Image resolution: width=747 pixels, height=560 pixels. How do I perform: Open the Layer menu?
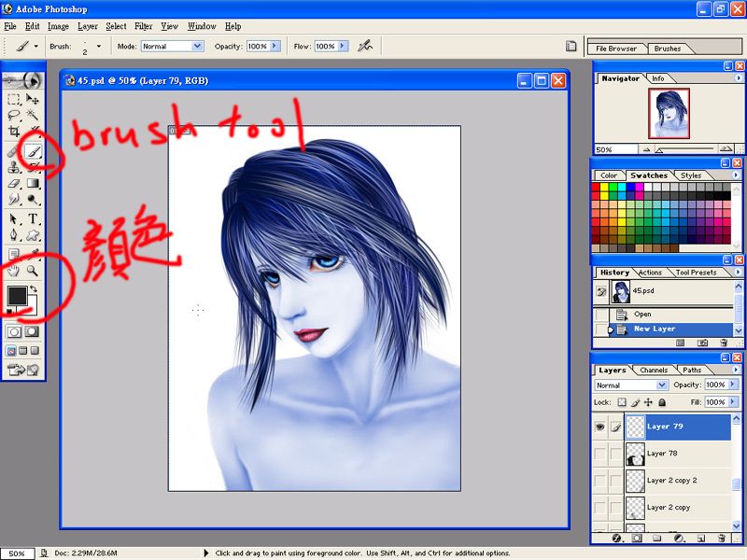click(88, 26)
